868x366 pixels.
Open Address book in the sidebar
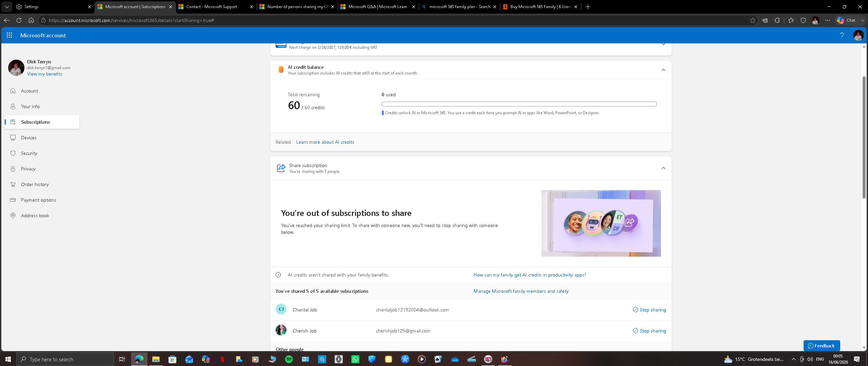point(42,216)
